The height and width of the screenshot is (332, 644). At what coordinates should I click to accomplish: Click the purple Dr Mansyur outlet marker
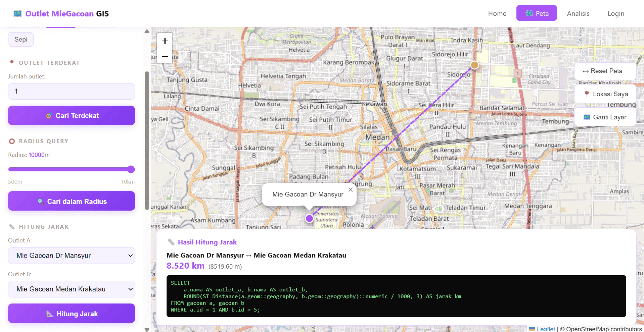tap(309, 219)
